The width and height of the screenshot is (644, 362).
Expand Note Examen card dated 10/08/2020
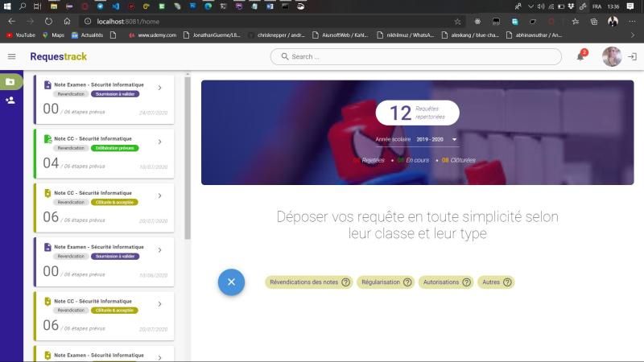click(x=159, y=250)
